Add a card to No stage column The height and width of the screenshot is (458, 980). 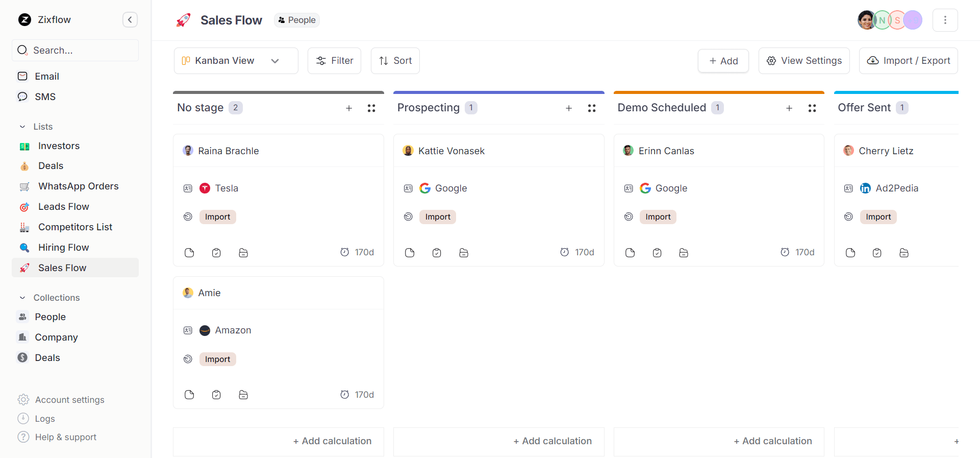coord(349,108)
